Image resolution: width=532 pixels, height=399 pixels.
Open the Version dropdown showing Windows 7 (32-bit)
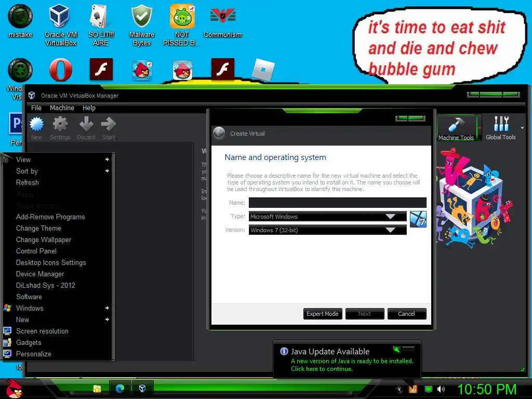pyautogui.click(x=328, y=230)
